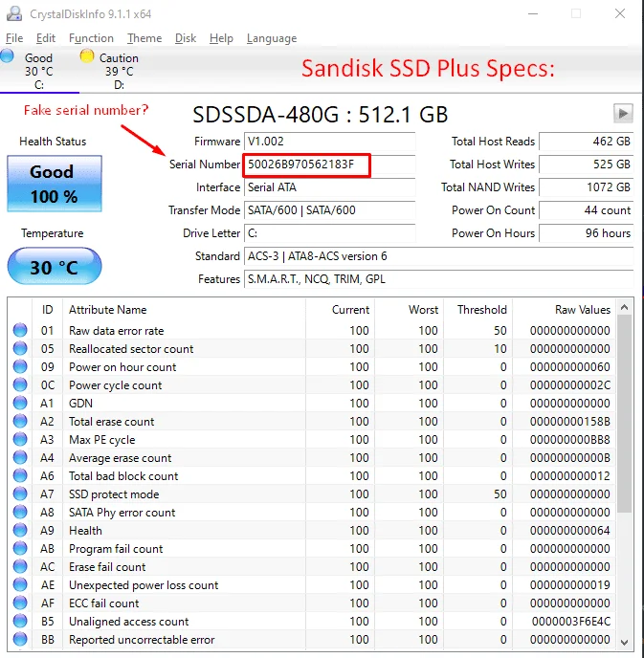Click status circle for SATA Phy error count
Screen dimensions: 644x658
coord(20,512)
